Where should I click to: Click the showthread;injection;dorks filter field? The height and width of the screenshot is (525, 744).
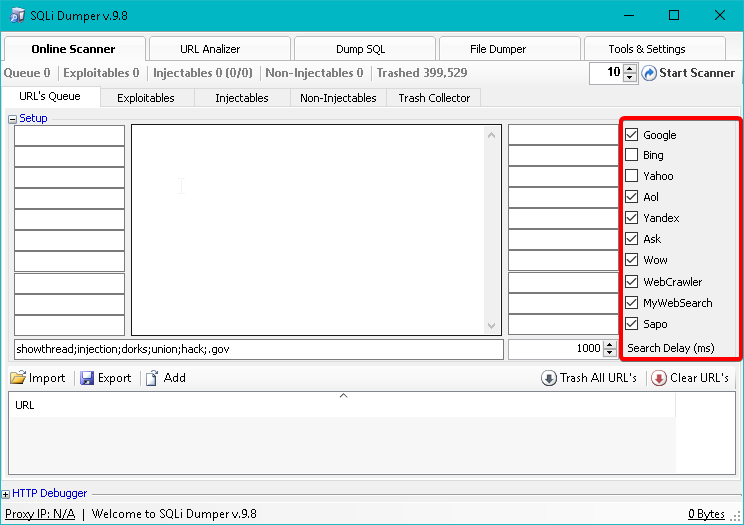point(259,349)
